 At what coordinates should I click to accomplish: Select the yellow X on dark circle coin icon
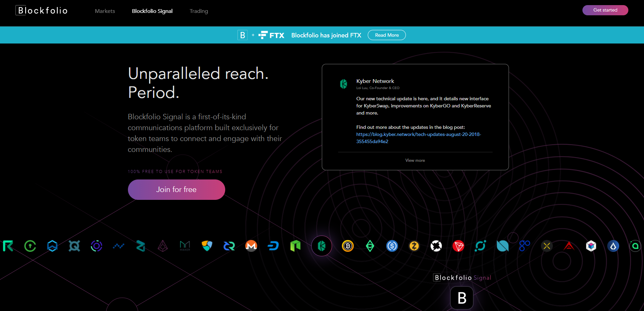547,246
